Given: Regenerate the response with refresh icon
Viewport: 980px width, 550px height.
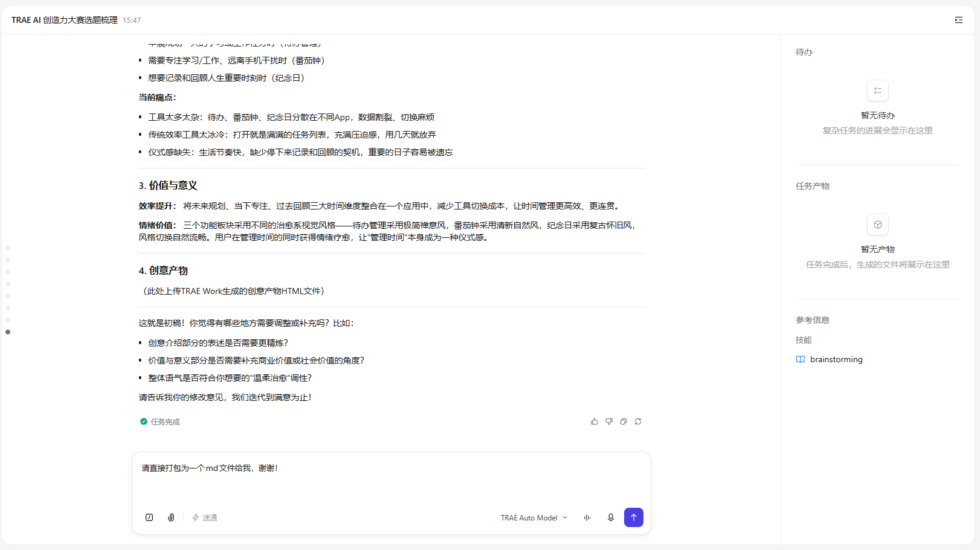Looking at the screenshot, I should 638,421.
